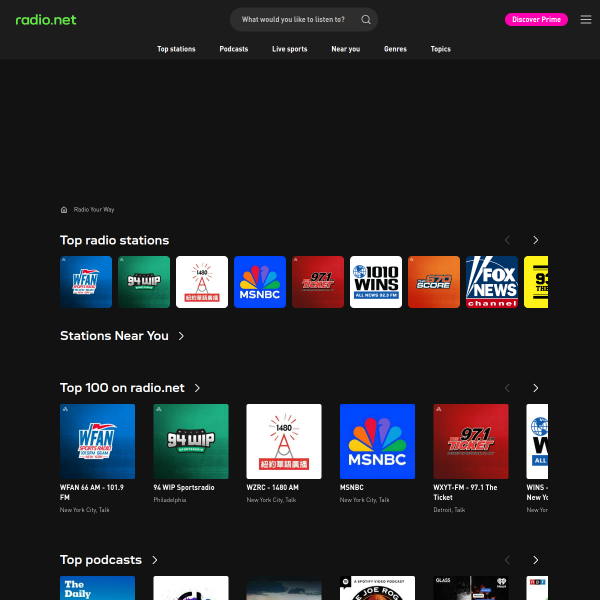Open Podcasts menu item
The image size is (600, 600).
233,49
